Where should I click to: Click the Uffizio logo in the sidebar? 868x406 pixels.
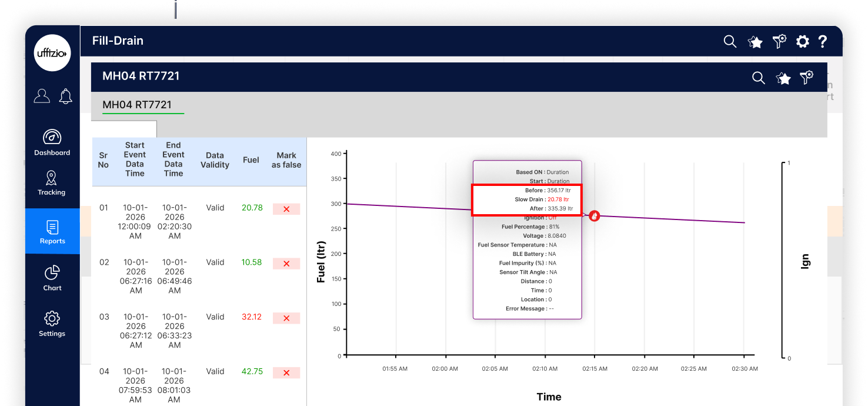52,53
